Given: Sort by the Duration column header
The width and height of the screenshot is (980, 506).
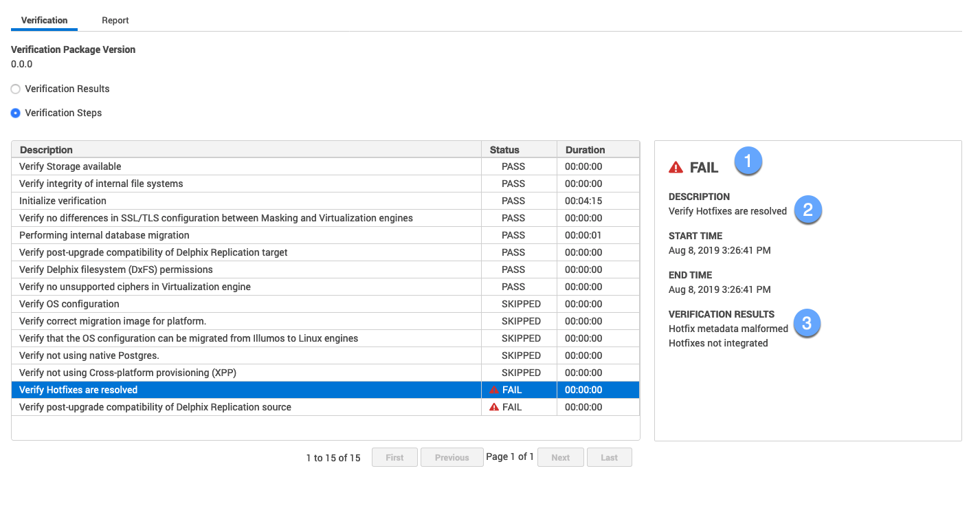Looking at the screenshot, I should (585, 150).
